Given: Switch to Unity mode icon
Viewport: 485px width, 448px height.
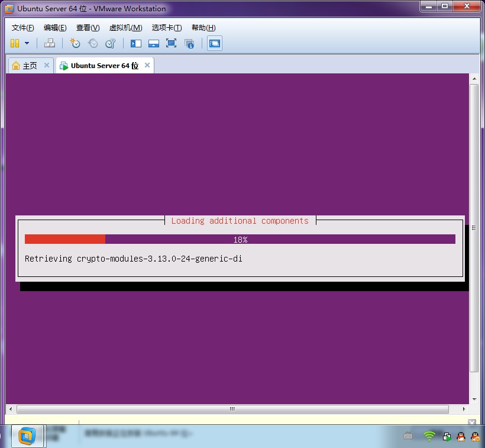Looking at the screenshot, I should [189, 43].
